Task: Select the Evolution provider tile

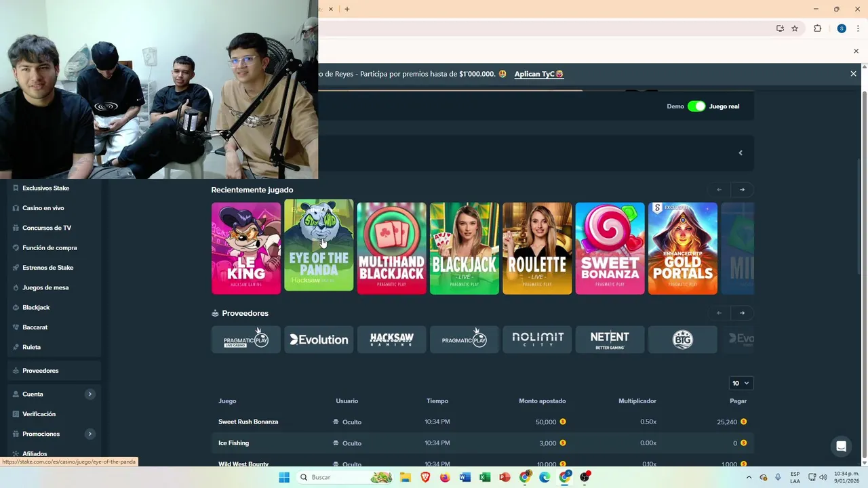Action: click(319, 340)
